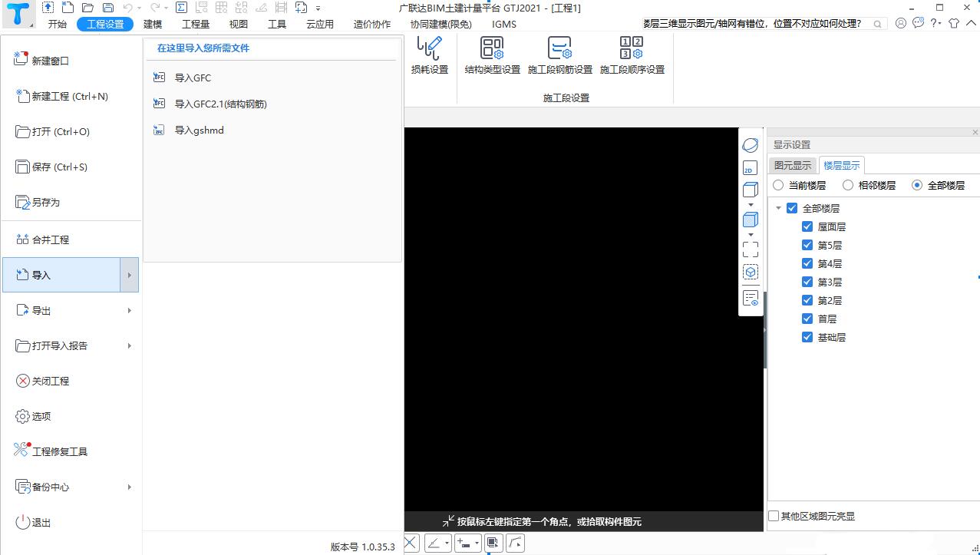
Task: Click the GTJ application logo button
Action: 18,14
